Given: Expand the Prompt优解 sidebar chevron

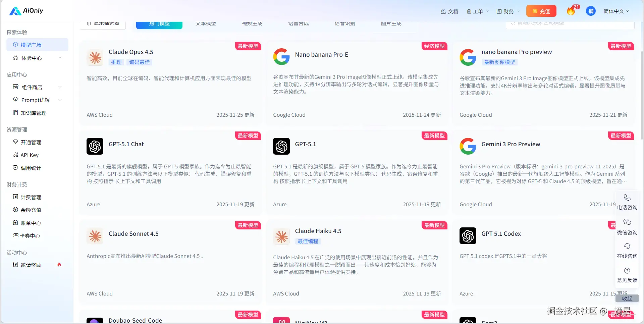Looking at the screenshot, I should 60,100.
